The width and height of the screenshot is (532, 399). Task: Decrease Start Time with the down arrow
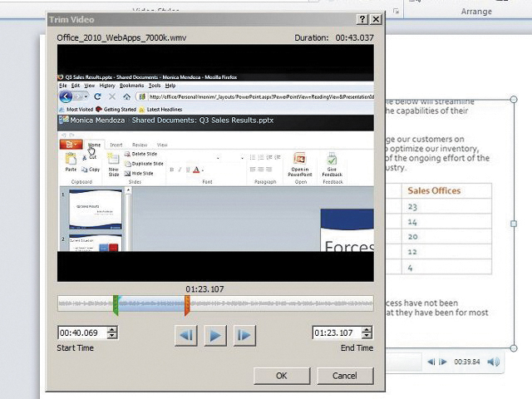pos(112,336)
